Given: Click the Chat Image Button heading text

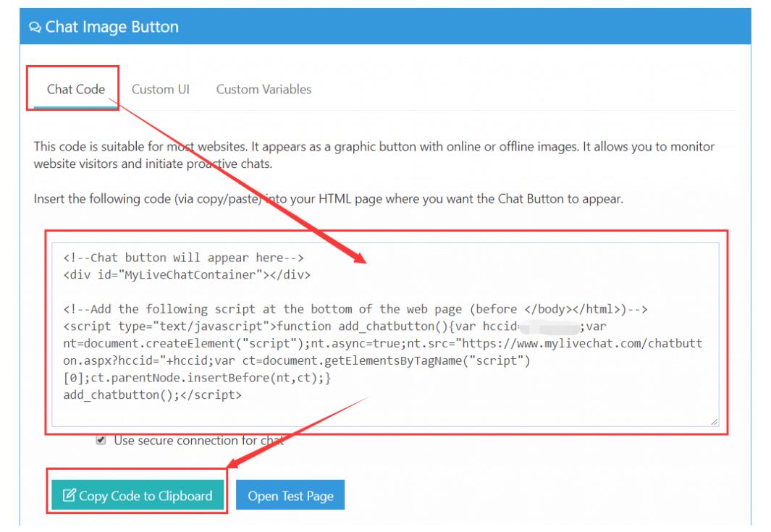Looking at the screenshot, I should (x=112, y=27).
